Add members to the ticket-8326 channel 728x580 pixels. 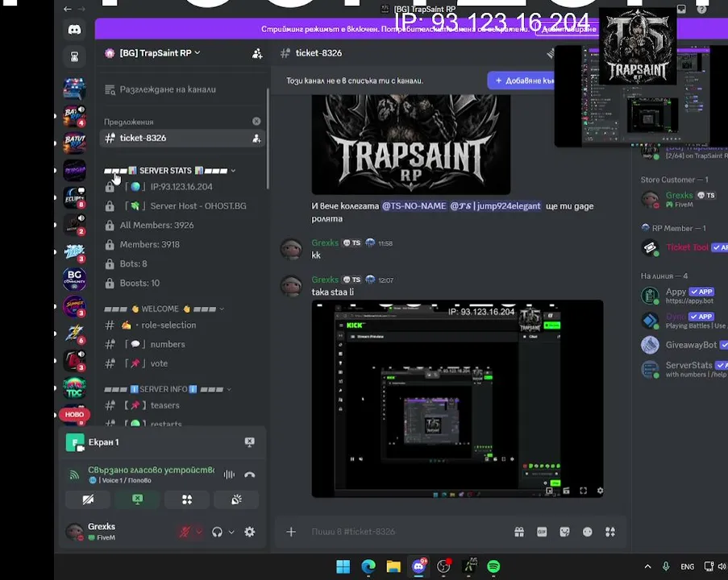coord(256,139)
